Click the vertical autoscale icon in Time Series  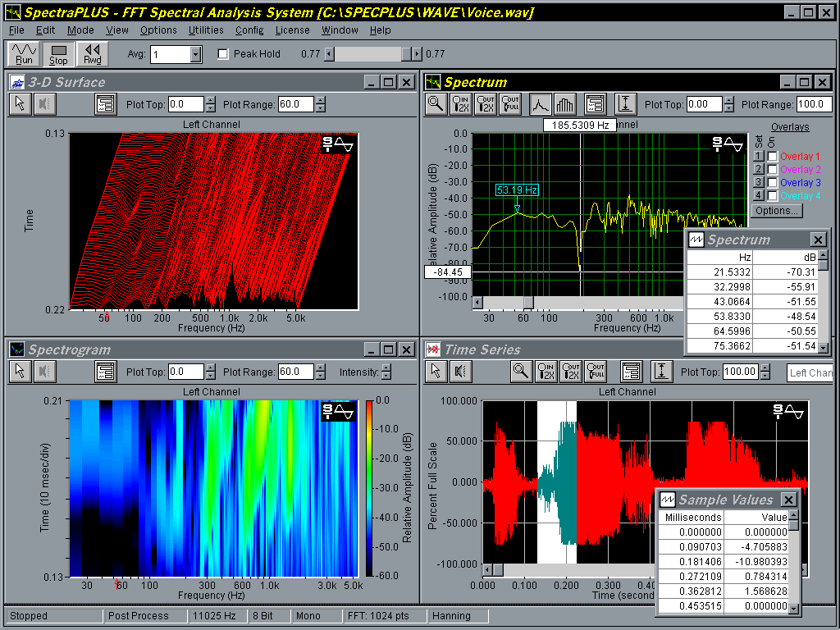(x=662, y=372)
